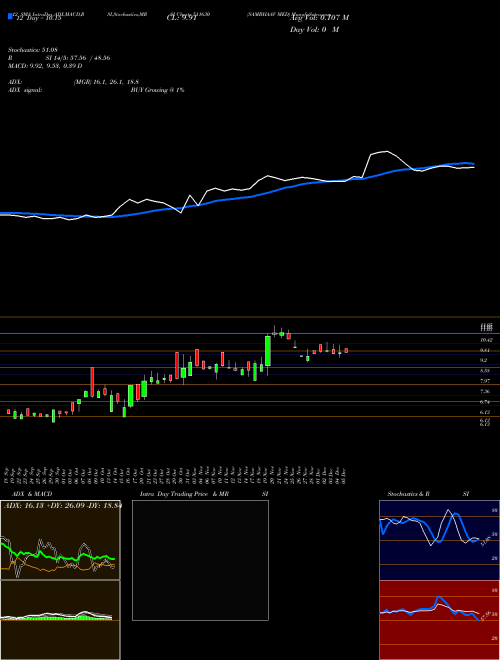The width and height of the screenshot is (500, 660).
Task: Click the blue 12 Day SMA legend square
Action: (10, 16)
